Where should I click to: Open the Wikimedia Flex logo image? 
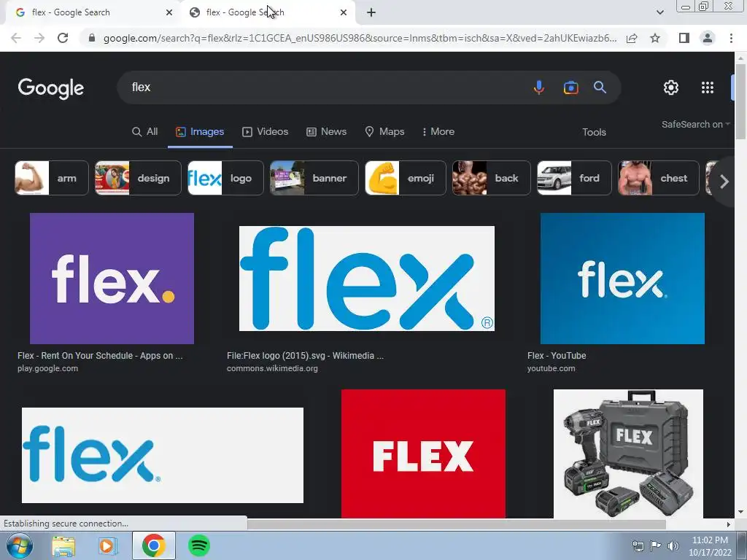(367, 279)
